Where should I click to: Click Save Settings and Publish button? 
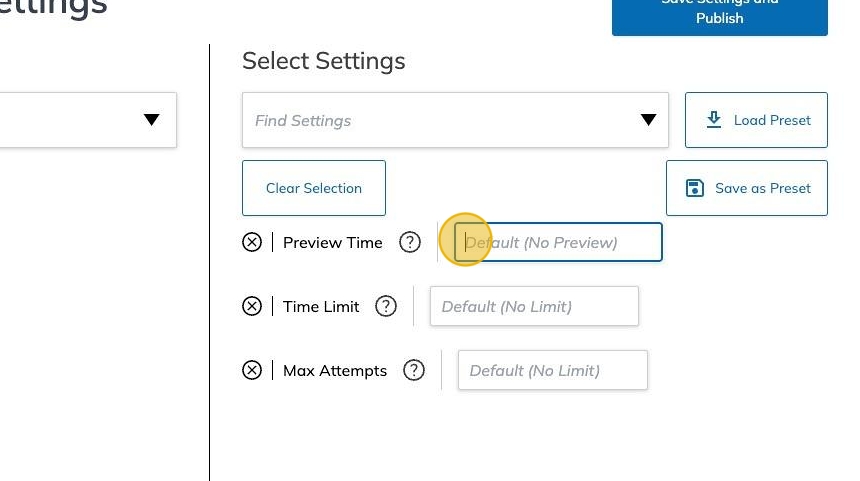[720, 15]
